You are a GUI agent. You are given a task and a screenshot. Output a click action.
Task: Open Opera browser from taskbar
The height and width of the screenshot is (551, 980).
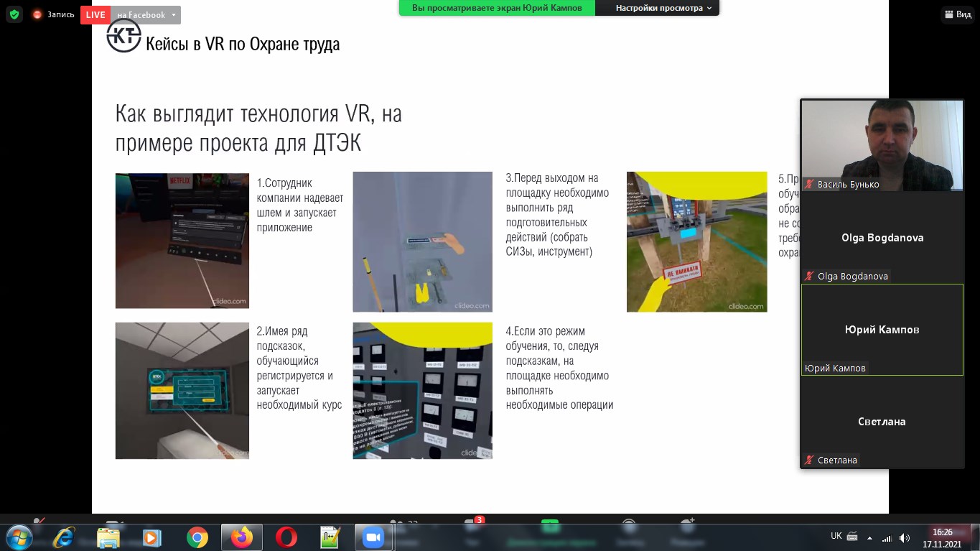(x=286, y=537)
